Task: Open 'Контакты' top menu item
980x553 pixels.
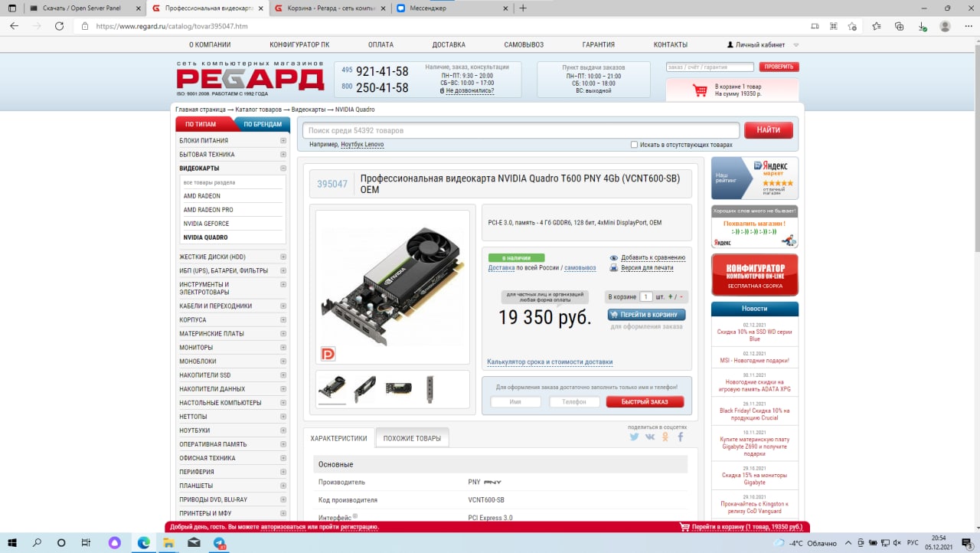Action: [671, 44]
